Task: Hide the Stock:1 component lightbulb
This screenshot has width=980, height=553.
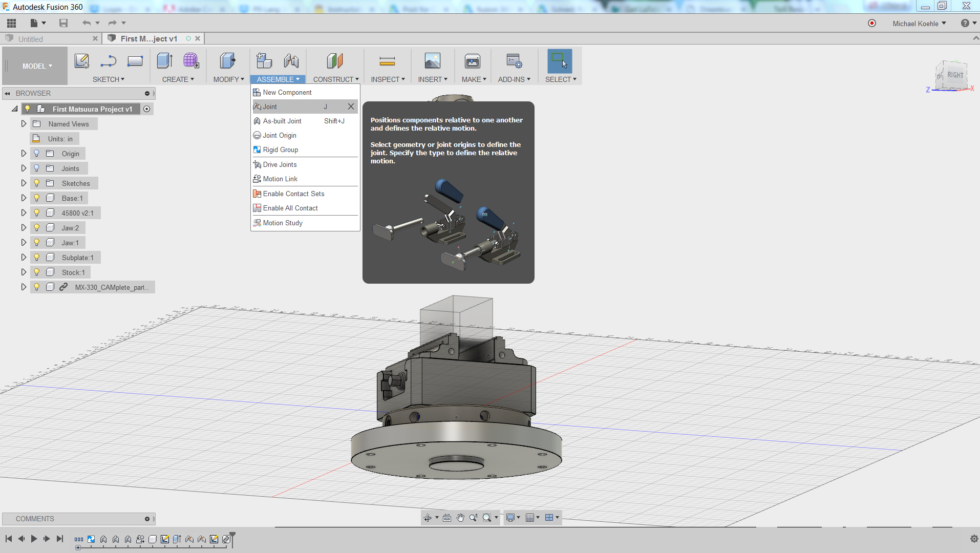Action: [x=37, y=272]
